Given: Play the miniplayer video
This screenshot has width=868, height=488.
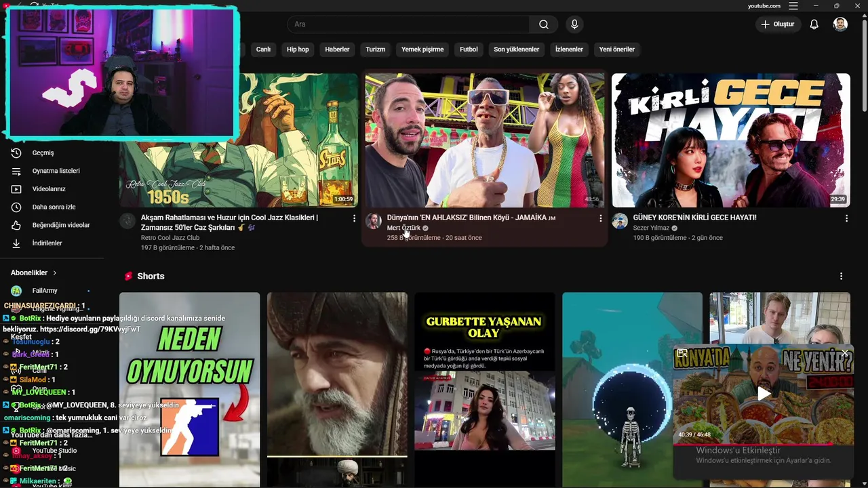Looking at the screenshot, I should click(764, 394).
